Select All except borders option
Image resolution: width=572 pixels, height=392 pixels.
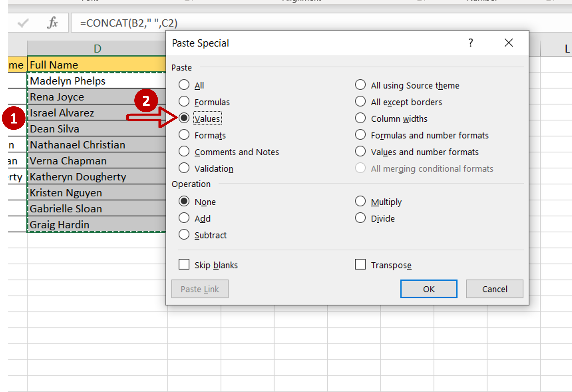[x=360, y=102]
